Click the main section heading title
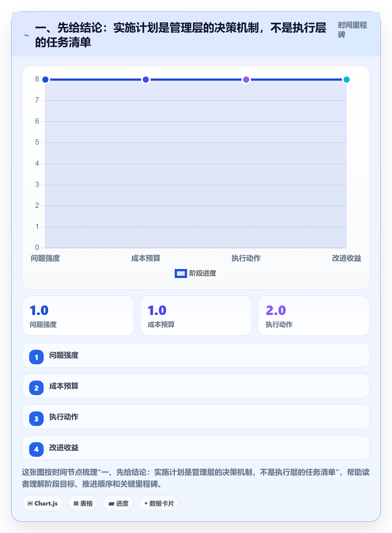The image size is (392, 533). pos(181,35)
